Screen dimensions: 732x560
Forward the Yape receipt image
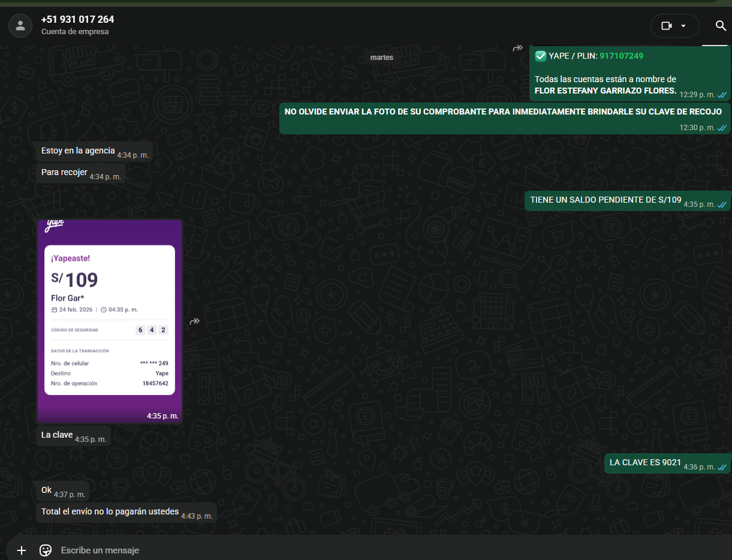coord(195,321)
